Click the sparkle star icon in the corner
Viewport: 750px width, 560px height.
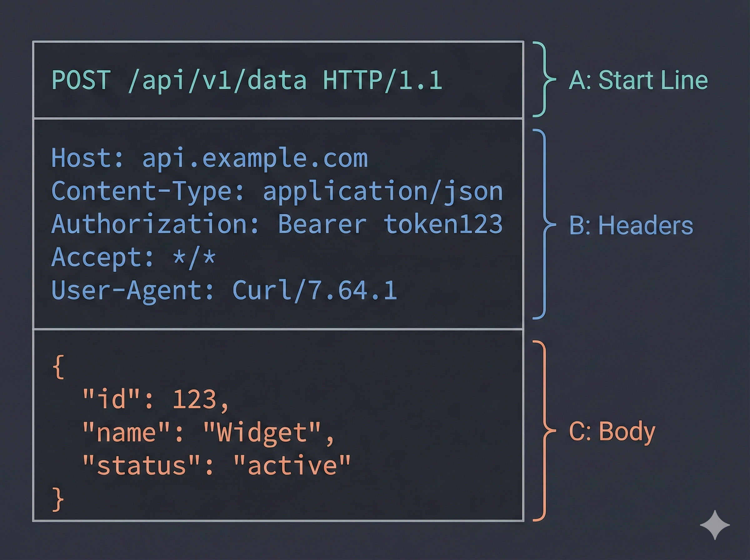point(715,525)
